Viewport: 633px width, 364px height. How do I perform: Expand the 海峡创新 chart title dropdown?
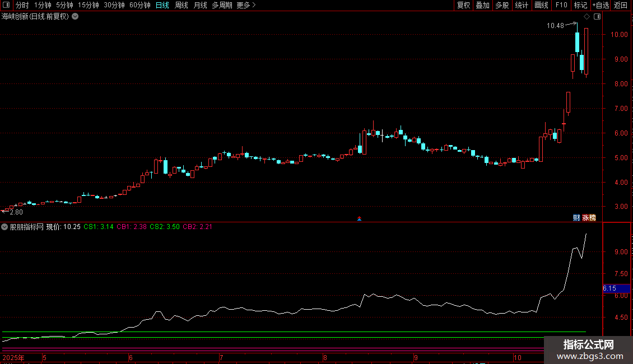click(x=75, y=17)
